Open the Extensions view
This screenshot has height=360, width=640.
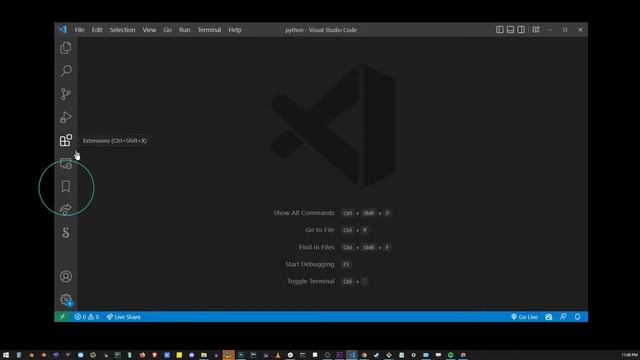coord(66,140)
